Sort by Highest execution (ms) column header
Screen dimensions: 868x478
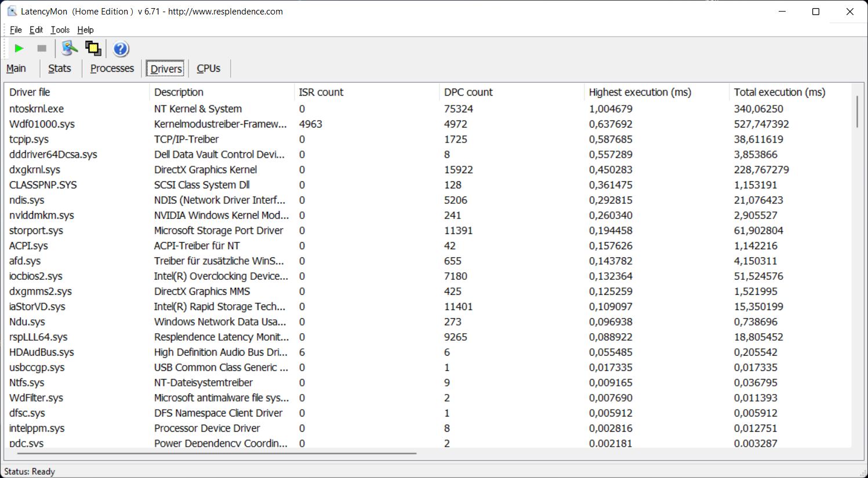[x=640, y=92]
